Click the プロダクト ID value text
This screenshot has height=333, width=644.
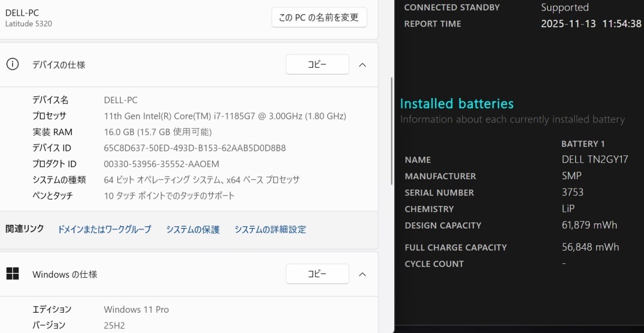(x=161, y=164)
